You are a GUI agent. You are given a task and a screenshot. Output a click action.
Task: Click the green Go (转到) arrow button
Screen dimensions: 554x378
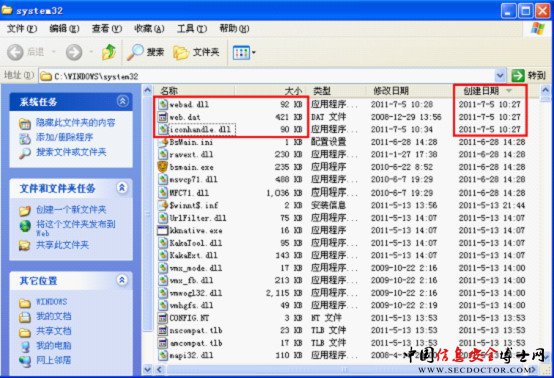point(518,75)
